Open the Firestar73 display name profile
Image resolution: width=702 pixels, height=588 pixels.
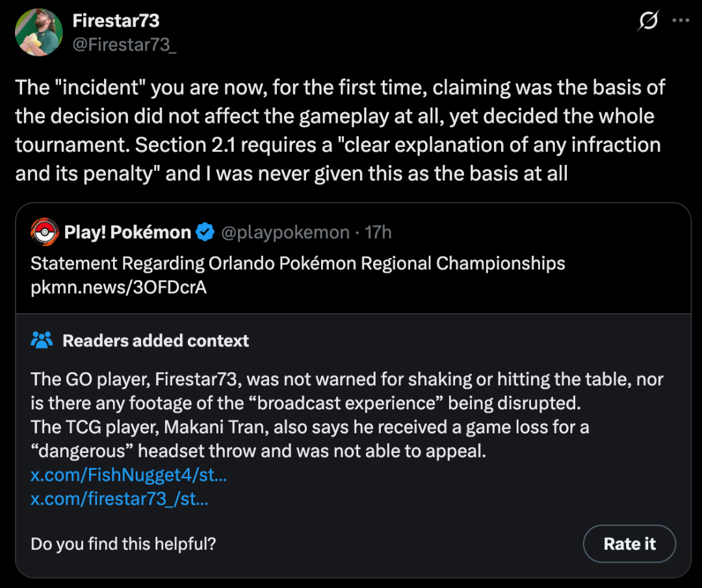pyautogui.click(x=116, y=21)
